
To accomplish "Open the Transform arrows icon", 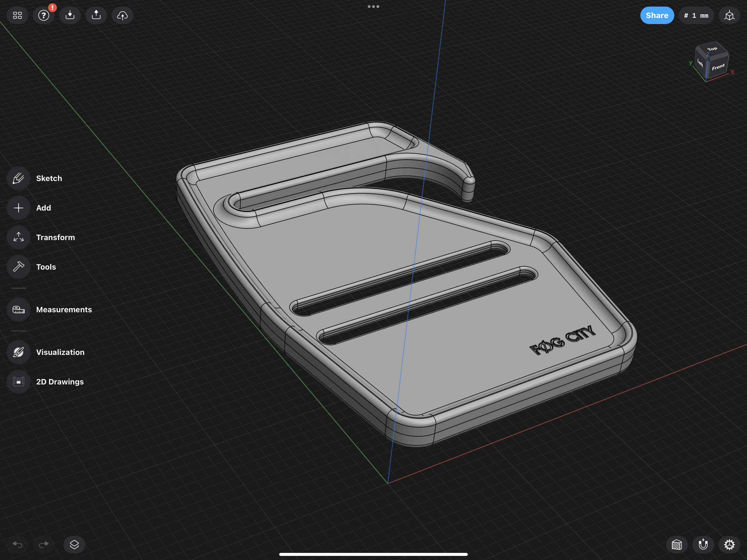I will tap(19, 237).
